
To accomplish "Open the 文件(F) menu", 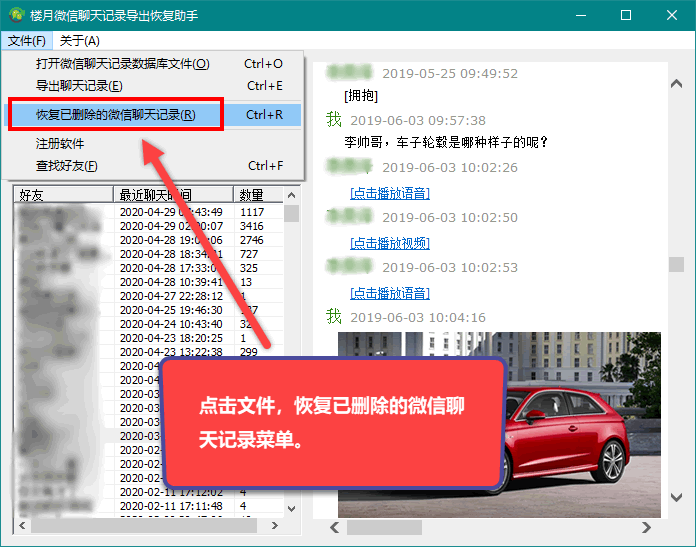I will (x=26, y=41).
